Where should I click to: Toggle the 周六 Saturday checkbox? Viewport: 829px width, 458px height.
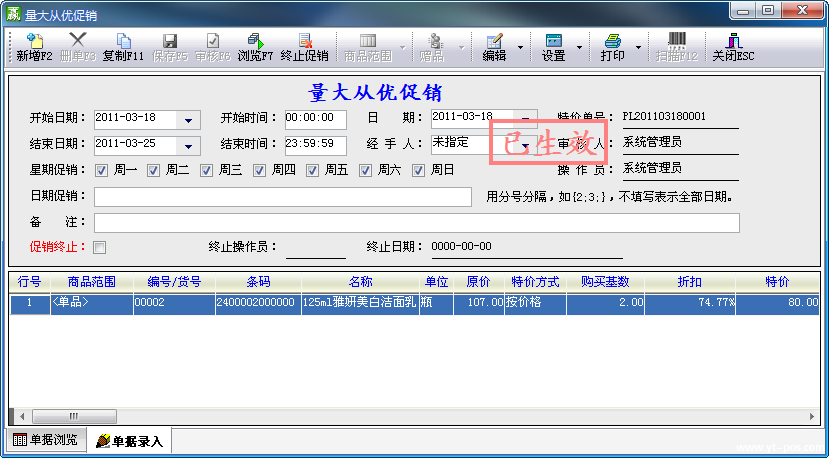[365, 170]
